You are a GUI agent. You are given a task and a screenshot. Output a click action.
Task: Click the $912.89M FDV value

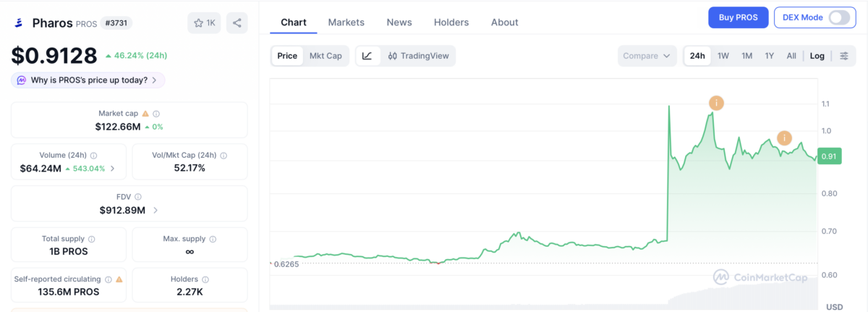point(122,211)
